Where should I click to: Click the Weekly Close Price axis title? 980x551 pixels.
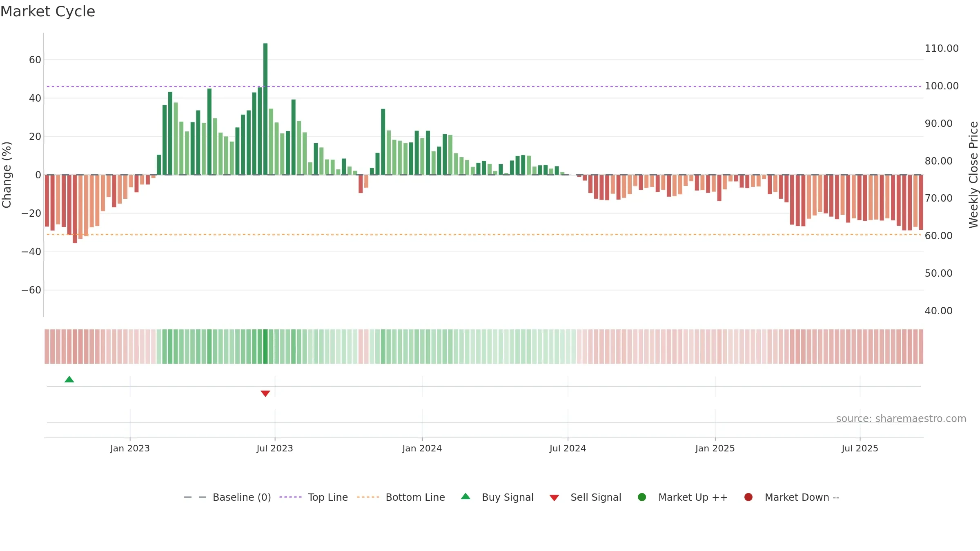point(974,175)
